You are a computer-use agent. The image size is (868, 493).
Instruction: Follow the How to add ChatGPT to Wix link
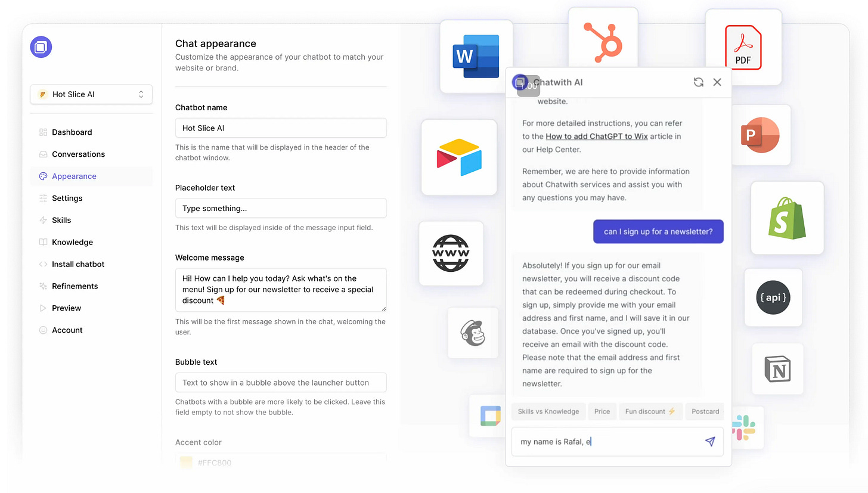pos(597,137)
